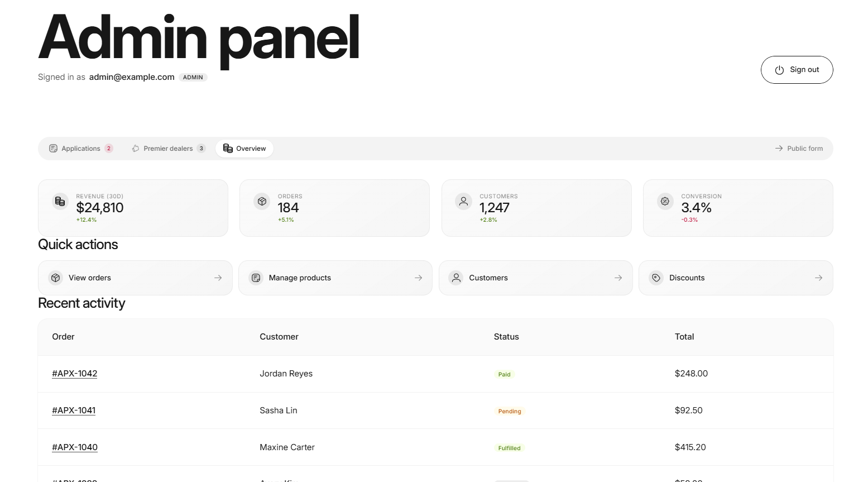Click the power icon in Sign out
Viewport: 868px width, 482px height.
[x=779, y=70]
